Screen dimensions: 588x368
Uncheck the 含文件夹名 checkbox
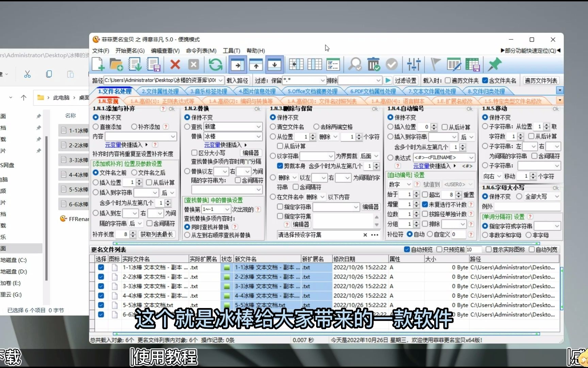(485, 80)
